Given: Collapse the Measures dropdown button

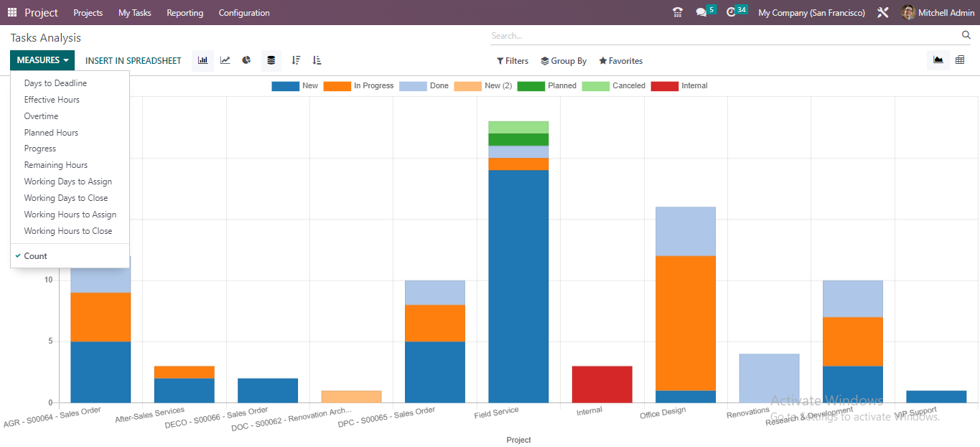Looking at the screenshot, I should pos(41,60).
